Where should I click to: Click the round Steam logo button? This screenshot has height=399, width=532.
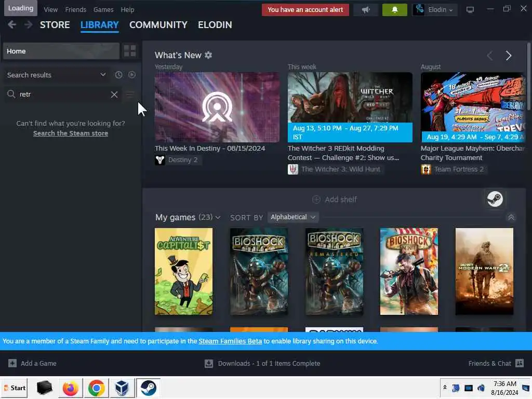pyautogui.click(x=495, y=199)
